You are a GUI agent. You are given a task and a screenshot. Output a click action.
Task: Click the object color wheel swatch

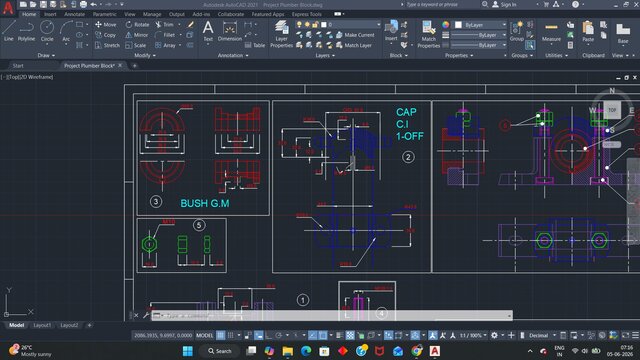pyautogui.click(x=445, y=24)
